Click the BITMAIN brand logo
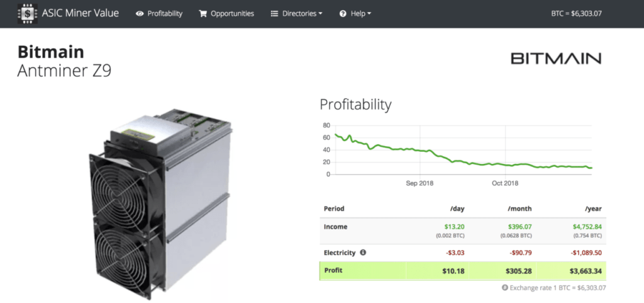Viewport: 644px width, 303px height. 556,59
